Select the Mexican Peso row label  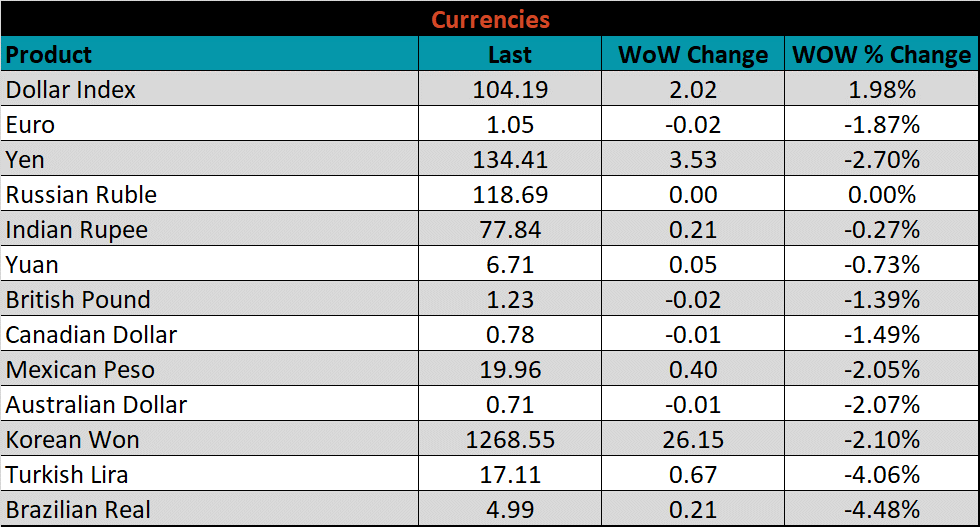click(x=80, y=369)
